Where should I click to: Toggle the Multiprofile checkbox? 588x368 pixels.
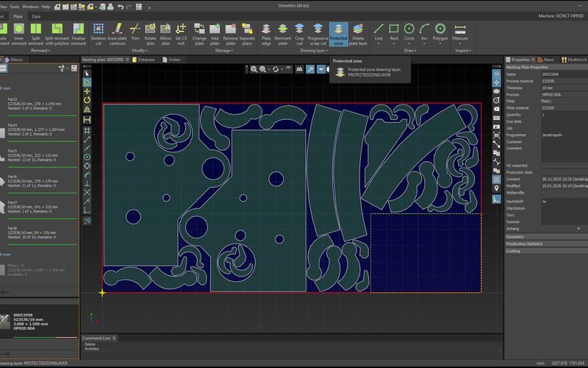click(x=543, y=193)
